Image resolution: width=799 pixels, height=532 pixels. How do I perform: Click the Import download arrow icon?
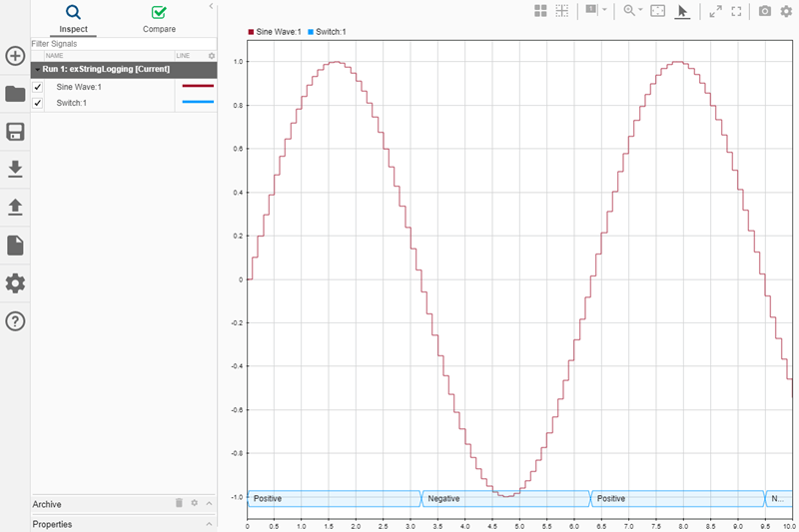(x=15, y=169)
